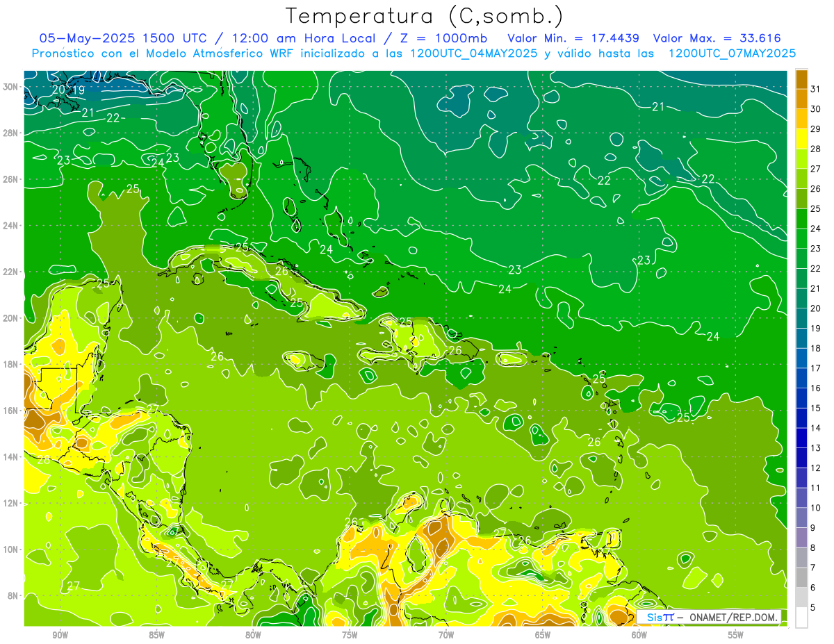Click the 8N latitude axis label
Image resolution: width=834 pixels, height=644 pixels.
(x=14, y=595)
